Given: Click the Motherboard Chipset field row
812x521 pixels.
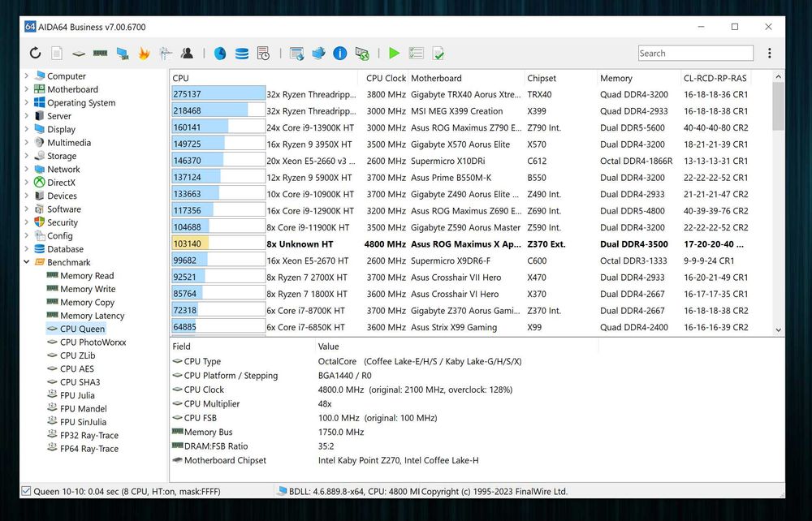Looking at the screenshot, I should click(384, 460).
